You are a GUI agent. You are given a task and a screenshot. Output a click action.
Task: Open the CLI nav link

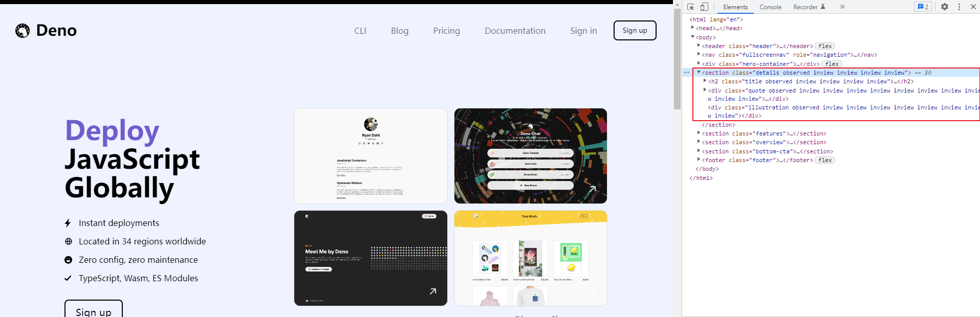point(360,31)
